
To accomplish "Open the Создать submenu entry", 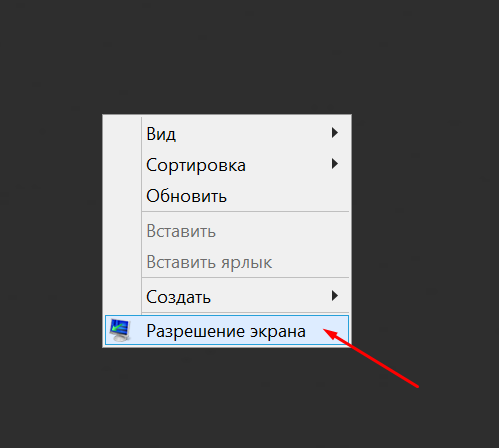I will [227, 296].
